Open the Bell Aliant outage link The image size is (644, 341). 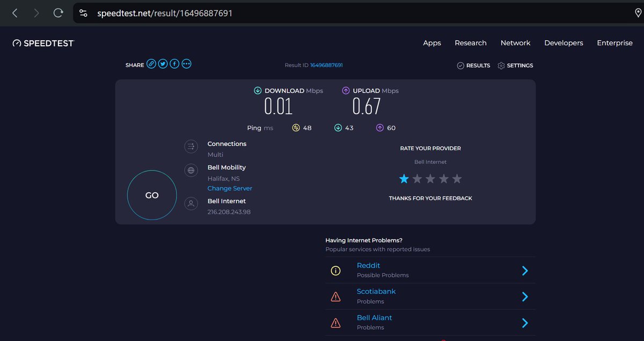tap(375, 317)
